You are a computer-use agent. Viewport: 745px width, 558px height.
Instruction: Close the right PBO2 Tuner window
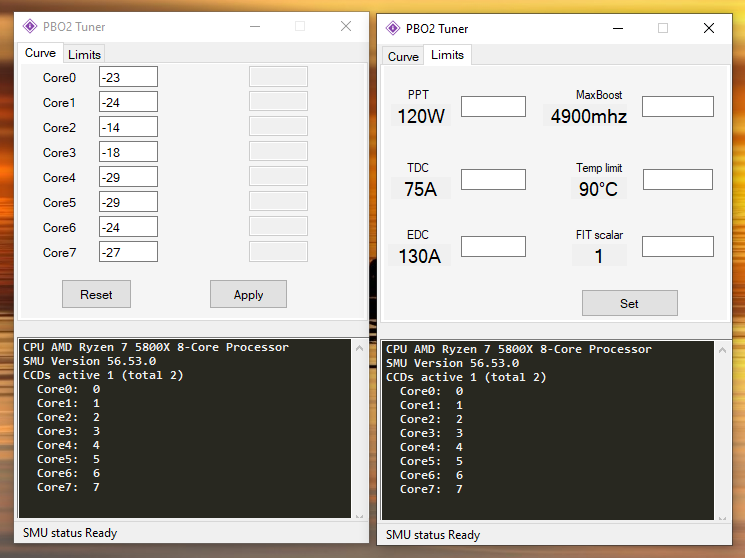coord(708,28)
